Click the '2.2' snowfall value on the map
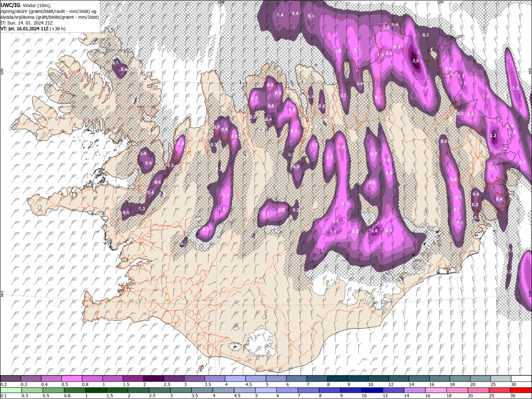 [493, 135]
